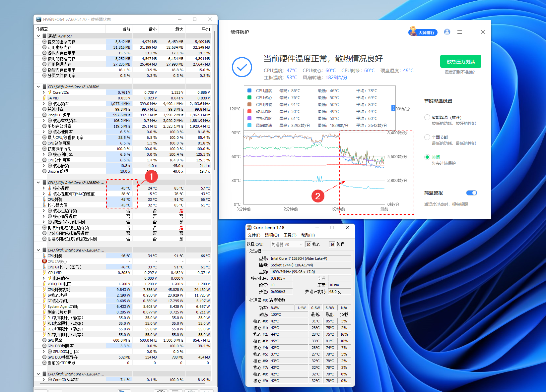Viewport: 546px width, 392px height.
Task: Click the red X icon beside CPU IA核心
Action: 44,261
